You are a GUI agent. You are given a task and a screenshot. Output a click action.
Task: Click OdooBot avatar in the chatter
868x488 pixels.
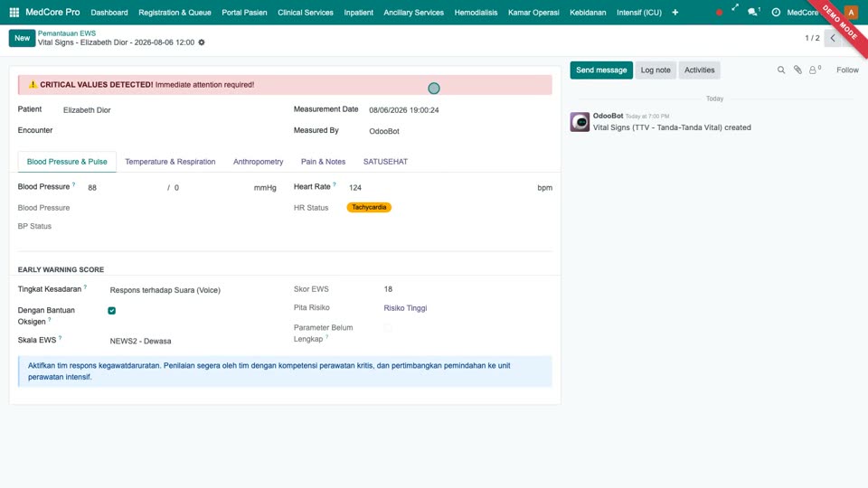click(580, 122)
